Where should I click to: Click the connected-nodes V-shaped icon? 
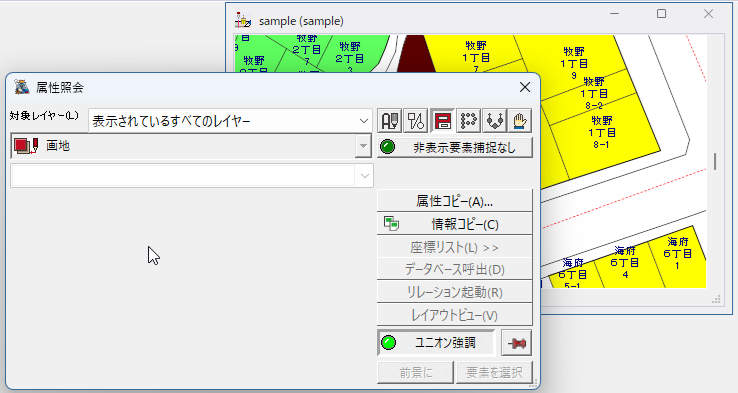tap(494, 121)
